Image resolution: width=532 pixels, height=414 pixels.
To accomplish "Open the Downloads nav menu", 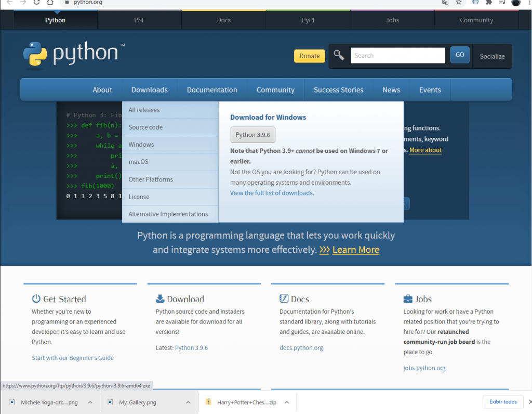I will (150, 90).
